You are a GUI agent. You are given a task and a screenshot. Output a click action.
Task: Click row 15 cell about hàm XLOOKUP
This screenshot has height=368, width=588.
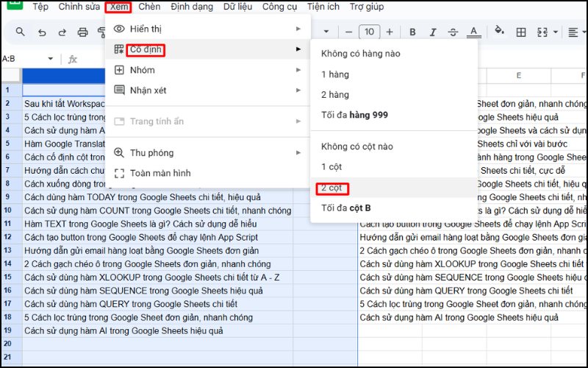click(157, 277)
